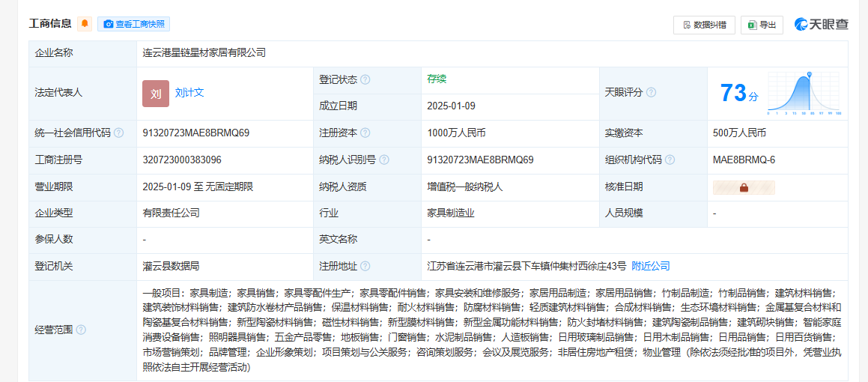Select 增值税一般纳税人 text

(x=465, y=187)
